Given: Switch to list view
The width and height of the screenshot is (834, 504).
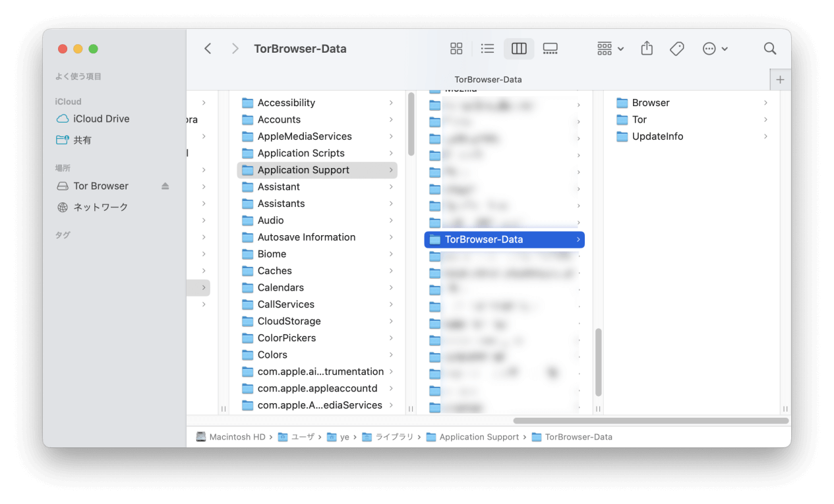Looking at the screenshot, I should 487,49.
